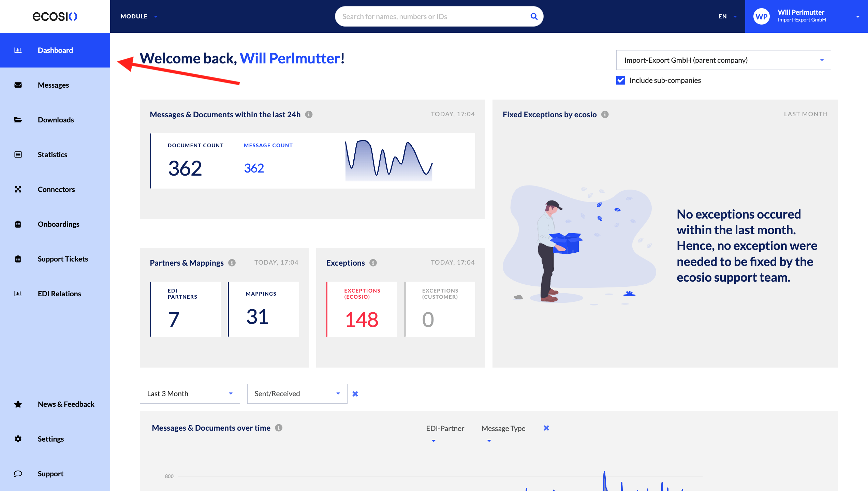The height and width of the screenshot is (491, 868).
Task: Open info icon for Messages & Documents over time
Action: click(x=279, y=428)
